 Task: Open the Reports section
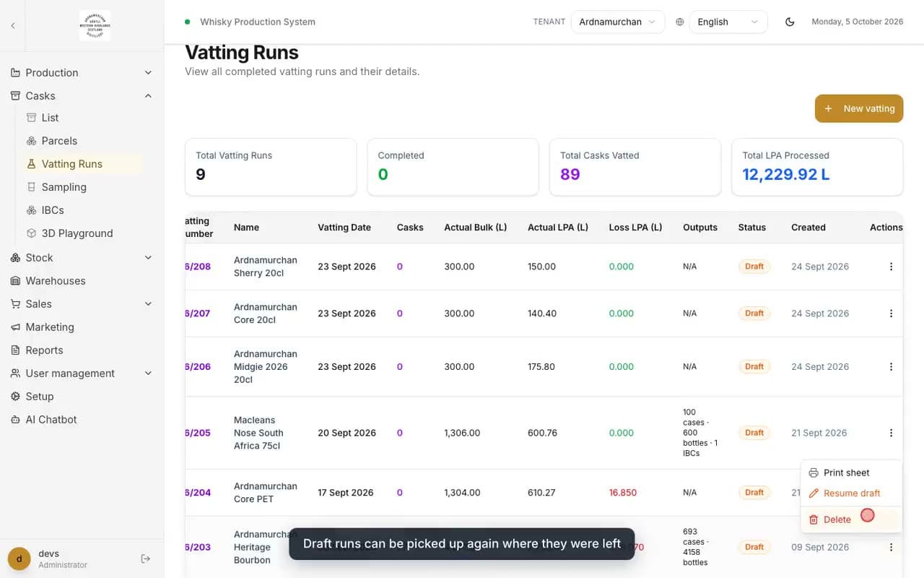[x=82, y=350]
